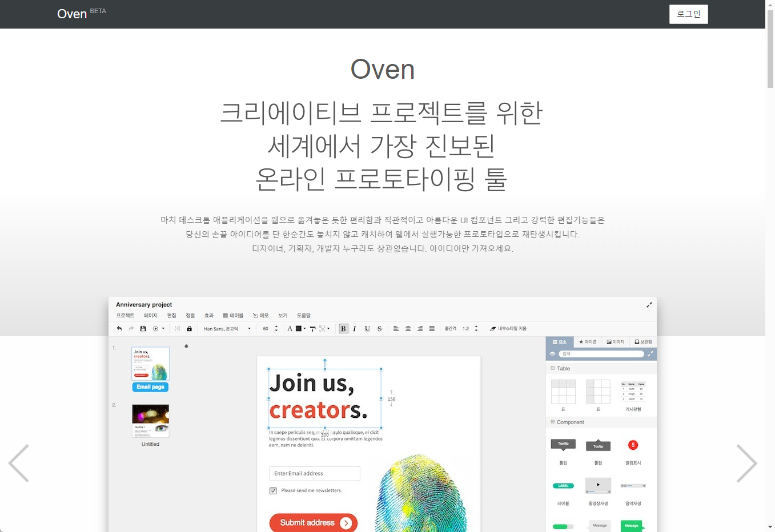The width and height of the screenshot is (775, 532).
Task: Collapse the Table section in panel
Action: (x=553, y=368)
